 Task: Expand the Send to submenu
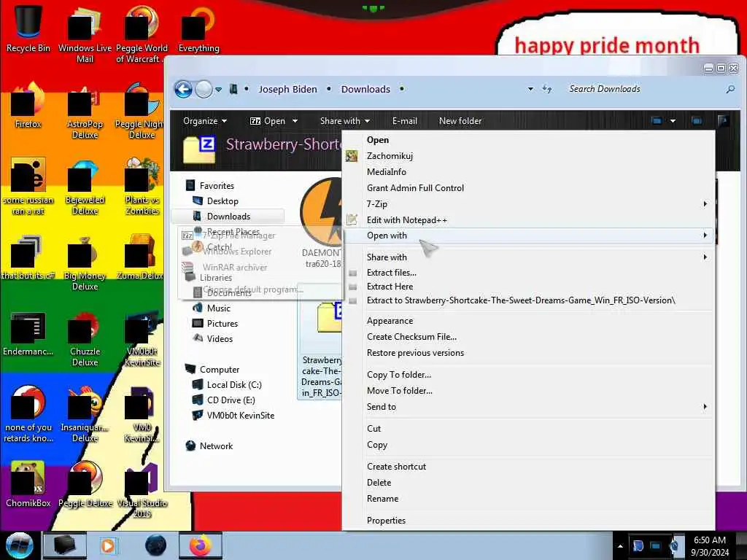529,407
